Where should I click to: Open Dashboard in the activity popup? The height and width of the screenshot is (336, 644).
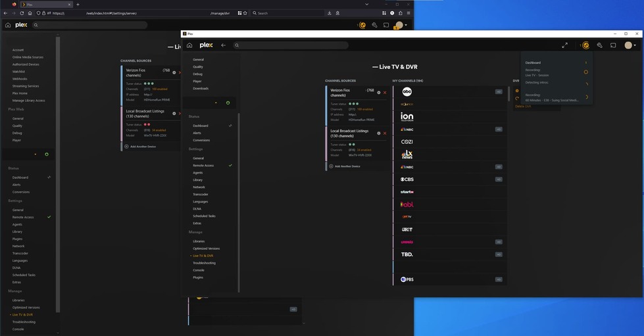[533, 63]
